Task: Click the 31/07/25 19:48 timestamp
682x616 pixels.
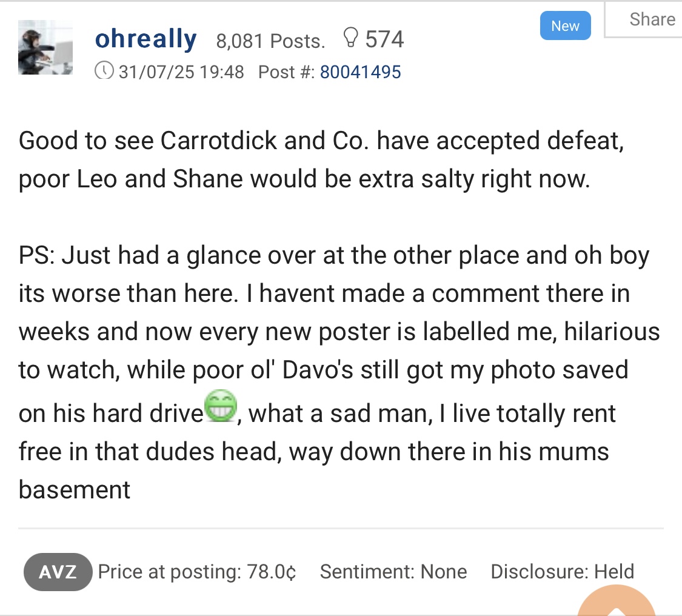Action: 181,72
